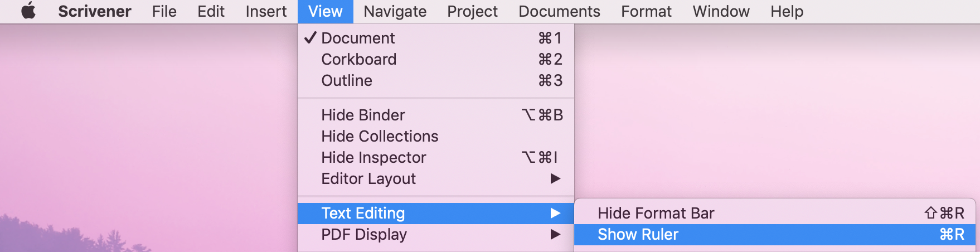Open the Format menu

coord(647,11)
